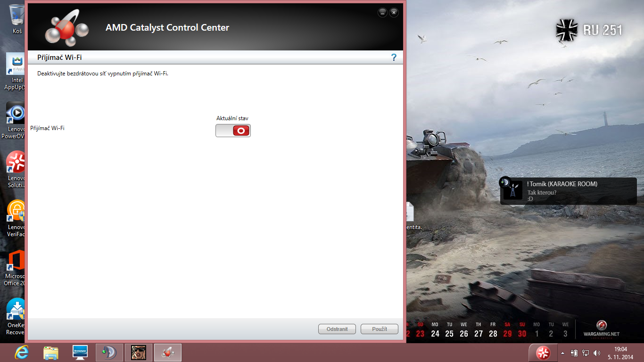Image resolution: width=644 pixels, height=362 pixels.
Task: Minimize the Catalyst Control Center window
Action: (383, 13)
